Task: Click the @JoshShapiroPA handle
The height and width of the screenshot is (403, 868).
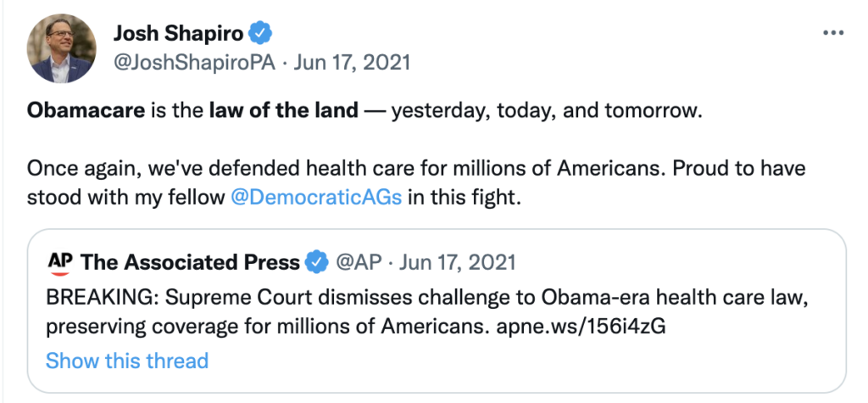Action: 195,63
